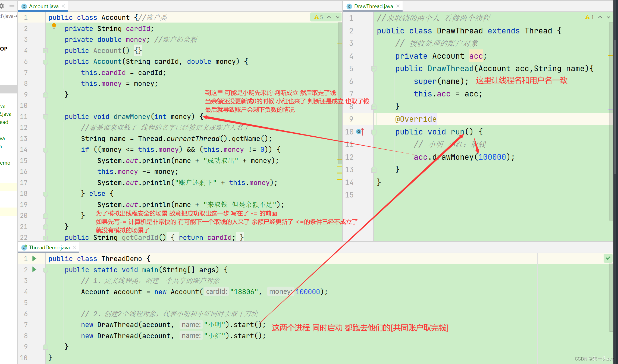Go to next highlighted problem in Account.java

tap(338, 17)
